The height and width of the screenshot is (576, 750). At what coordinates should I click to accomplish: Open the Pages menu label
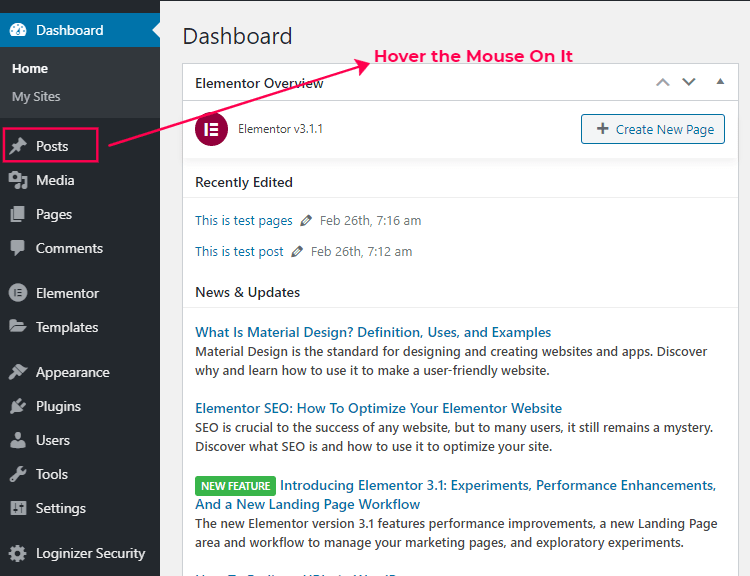tap(54, 214)
